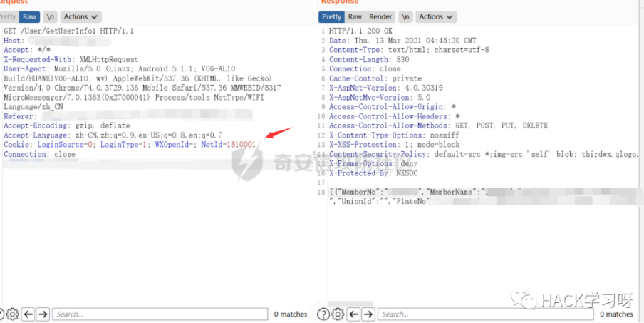Open Actions dropdown in request panel
The height and width of the screenshot is (323, 644).
pos(81,17)
